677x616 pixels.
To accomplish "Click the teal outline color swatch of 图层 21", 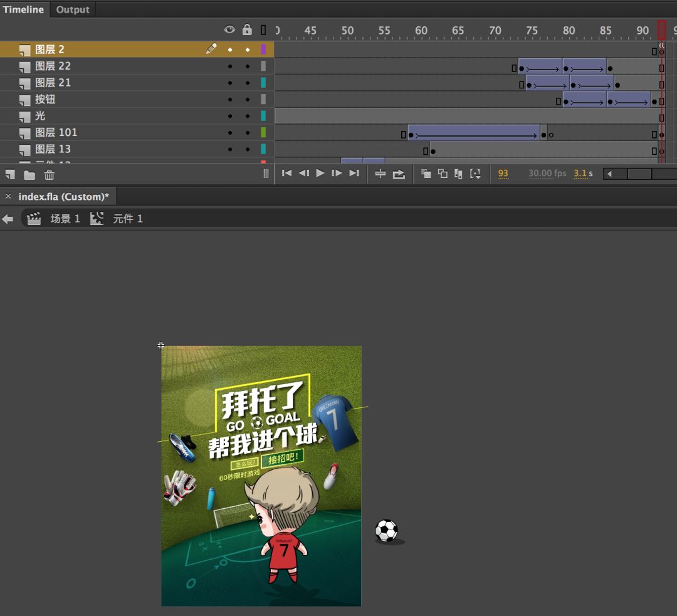I will point(263,83).
